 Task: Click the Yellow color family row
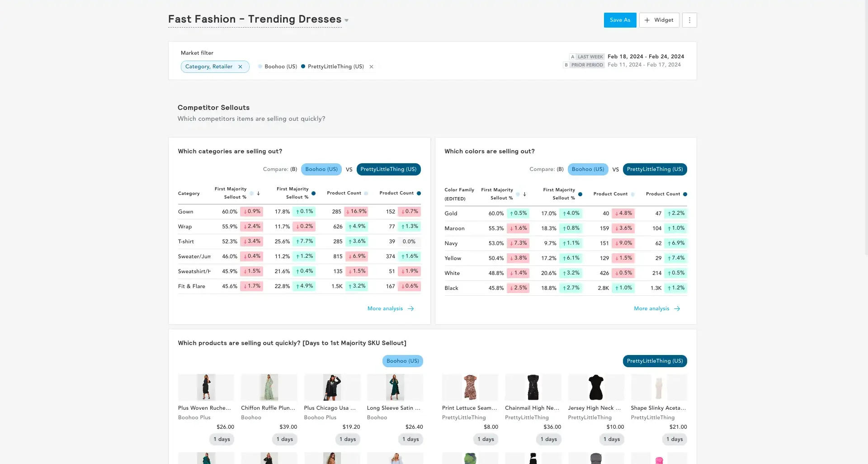pos(566,258)
